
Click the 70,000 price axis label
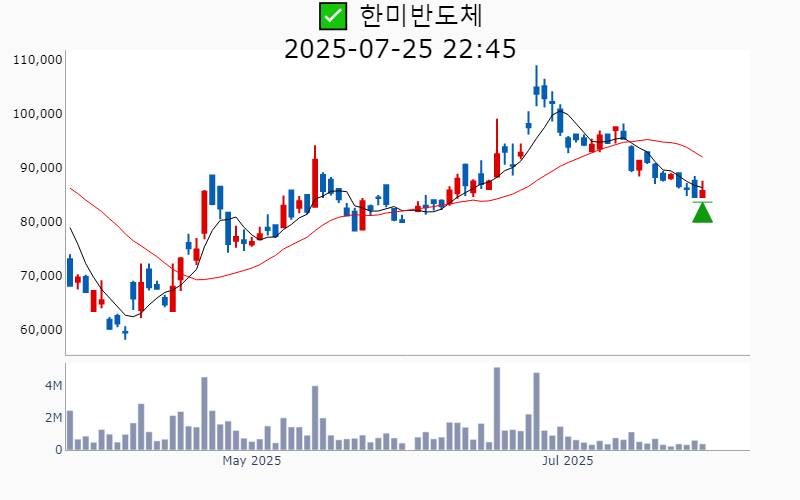[41, 276]
